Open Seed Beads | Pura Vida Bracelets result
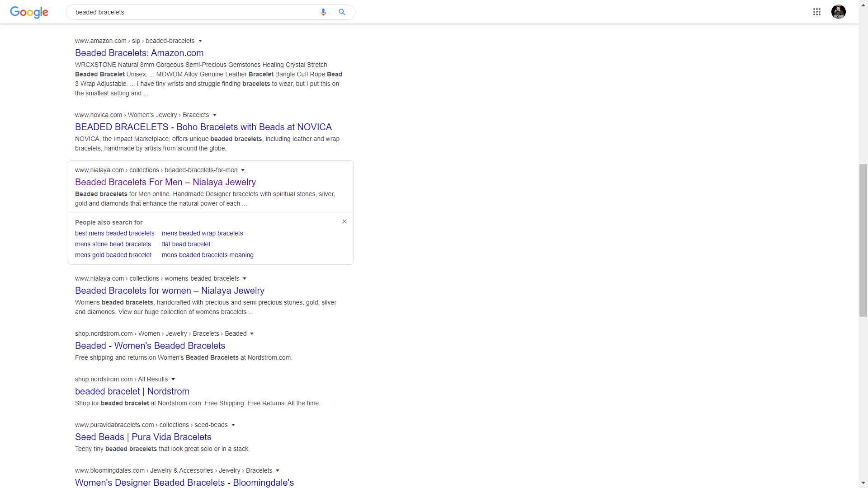 (x=143, y=437)
